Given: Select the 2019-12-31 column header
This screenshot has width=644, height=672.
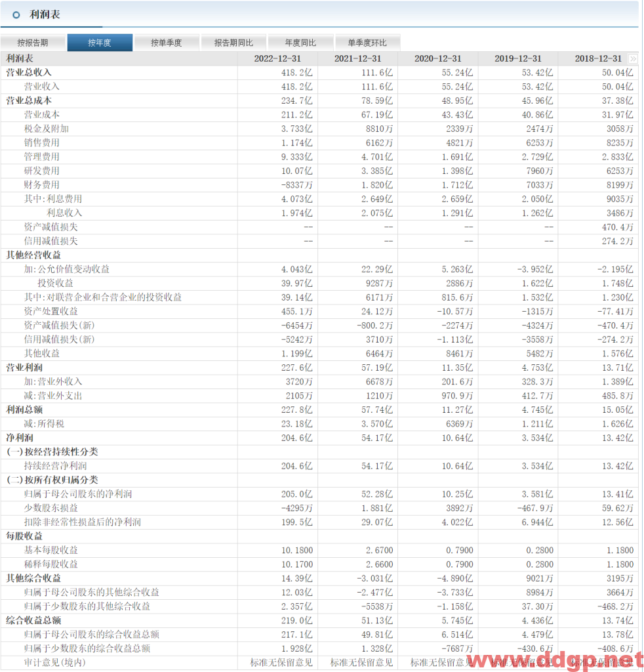Looking at the screenshot, I should pos(517,58).
